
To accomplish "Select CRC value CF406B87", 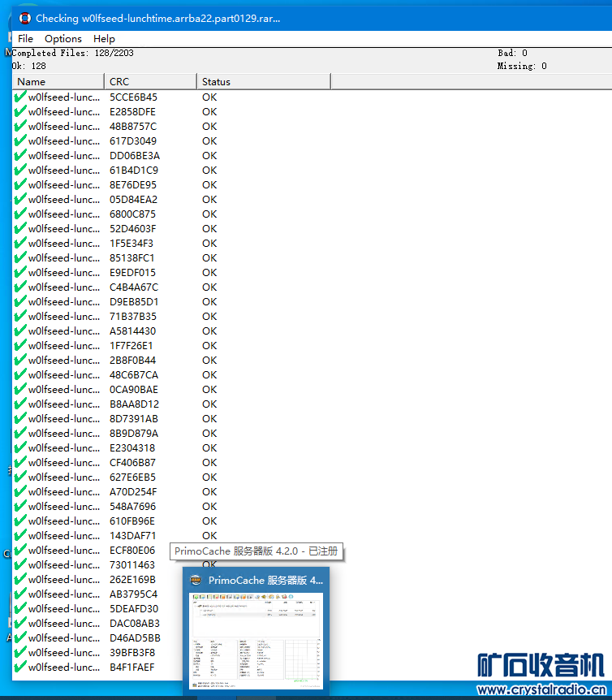I will point(132,463).
